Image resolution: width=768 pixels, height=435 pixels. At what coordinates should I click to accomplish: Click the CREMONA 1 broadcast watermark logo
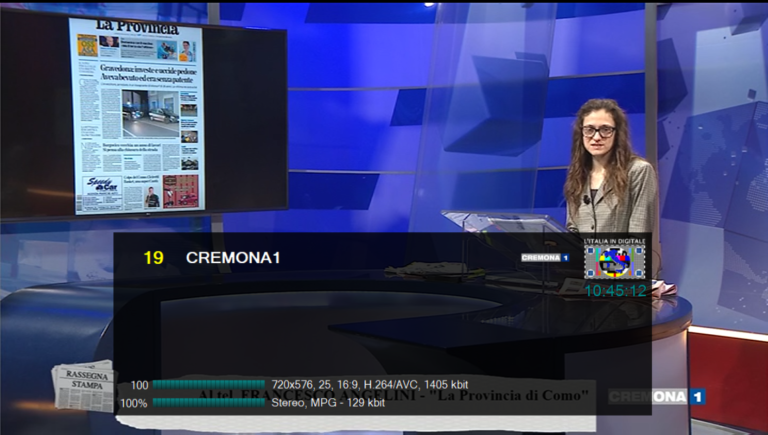point(657,396)
